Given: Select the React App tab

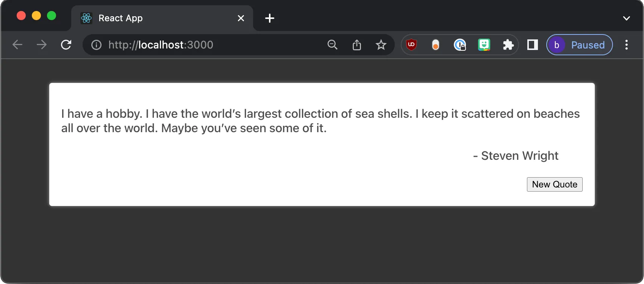Looking at the screenshot, I should pos(152,18).
